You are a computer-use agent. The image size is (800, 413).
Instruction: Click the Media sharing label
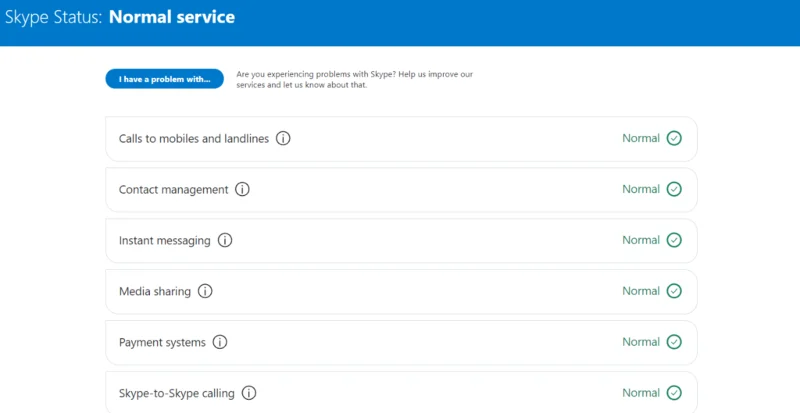tap(154, 291)
